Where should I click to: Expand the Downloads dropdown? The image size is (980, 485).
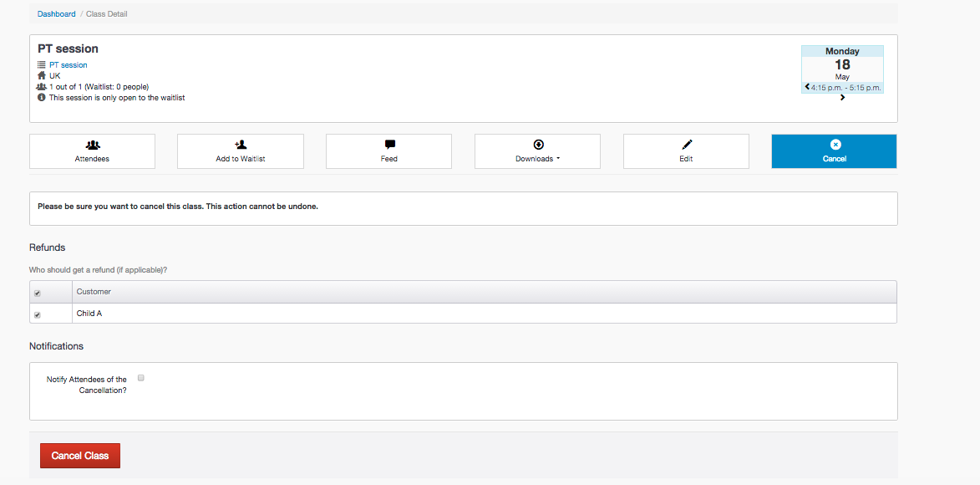point(537,151)
